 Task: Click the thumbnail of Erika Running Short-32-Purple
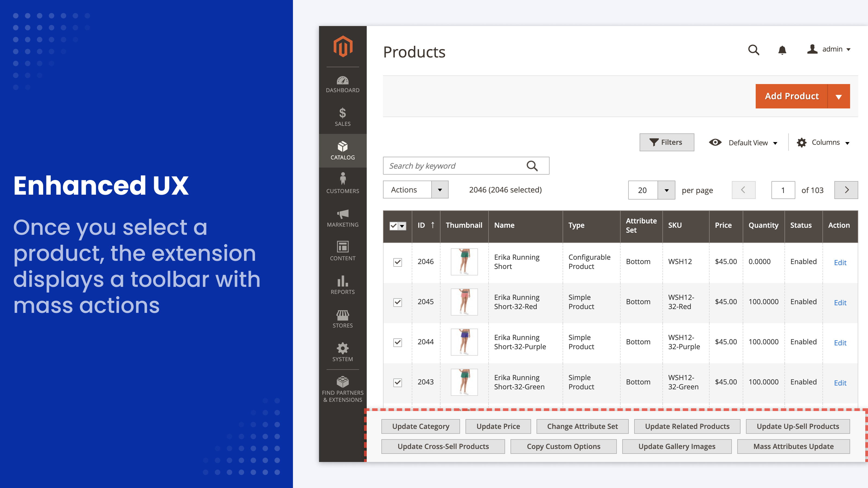(x=464, y=342)
